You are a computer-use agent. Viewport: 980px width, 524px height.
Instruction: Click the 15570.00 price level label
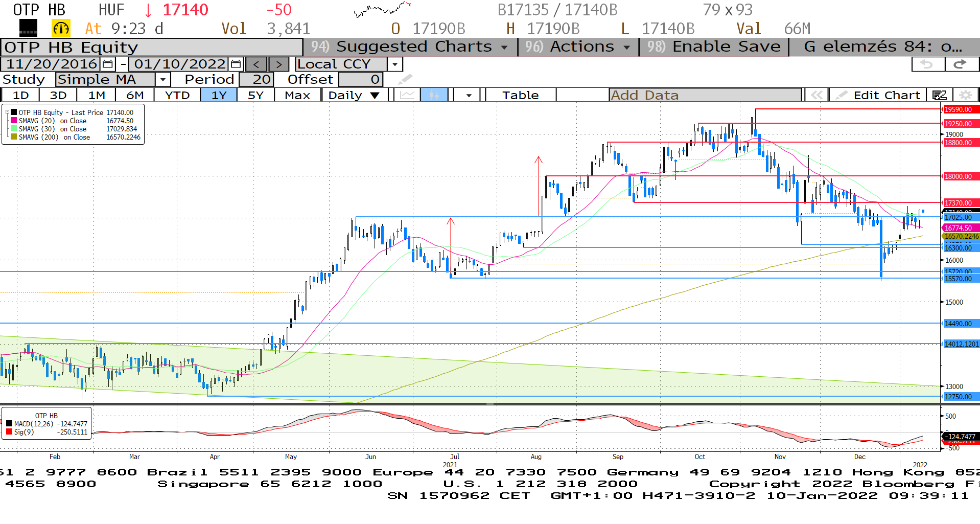(x=961, y=279)
